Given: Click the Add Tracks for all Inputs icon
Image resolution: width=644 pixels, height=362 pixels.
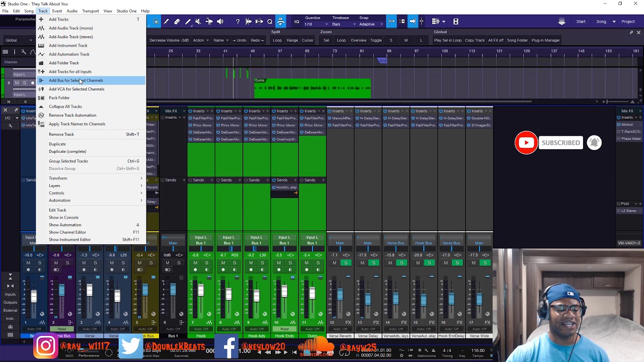Looking at the screenshot, I should tap(42, 71).
